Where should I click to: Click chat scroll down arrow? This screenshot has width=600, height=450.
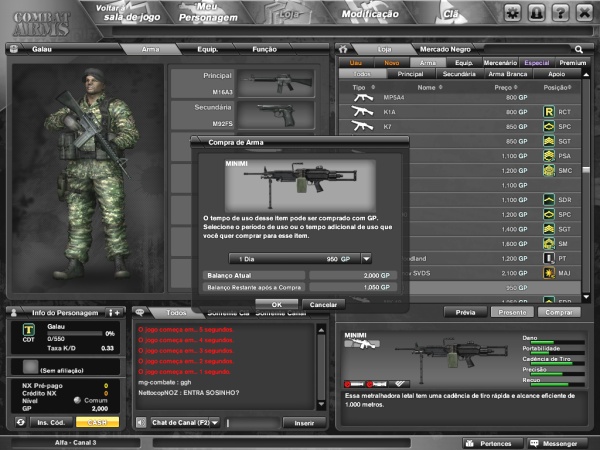click(x=321, y=404)
